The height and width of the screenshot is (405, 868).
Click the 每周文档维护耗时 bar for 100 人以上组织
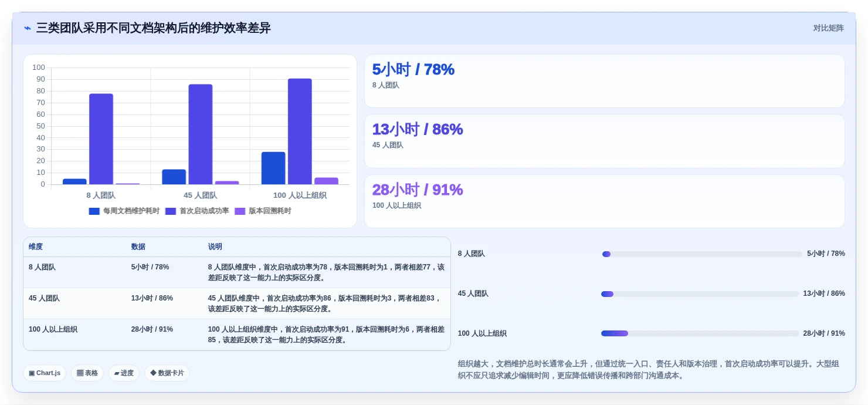(273, 168)
